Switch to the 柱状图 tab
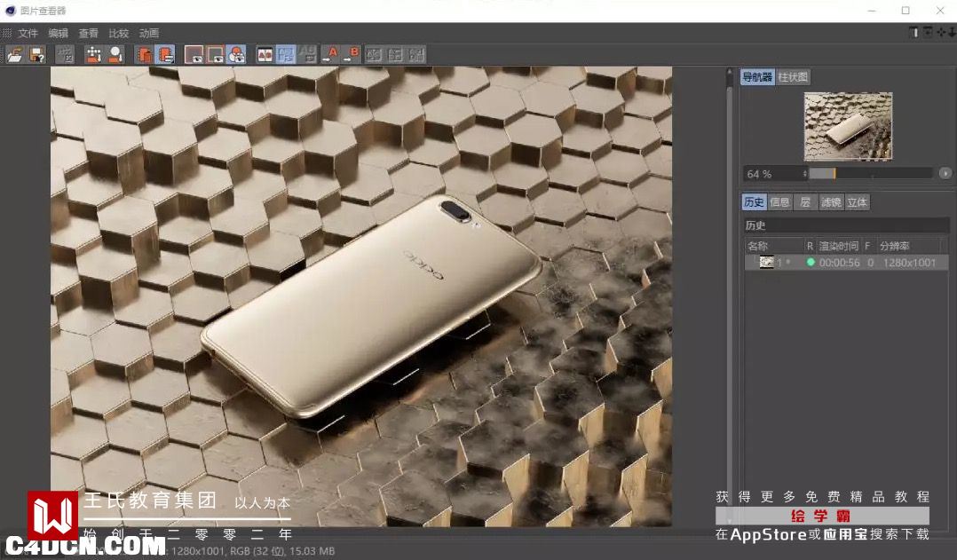The width and height of the screenshot is (957, 560). pos(793,77)
